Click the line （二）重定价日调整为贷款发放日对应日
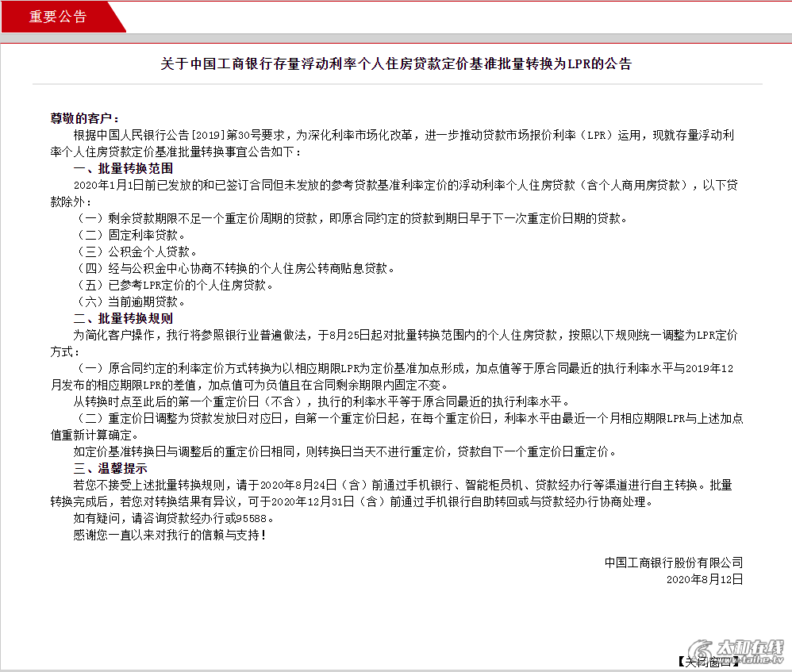 pyautogui.click(x=397, y=426)
